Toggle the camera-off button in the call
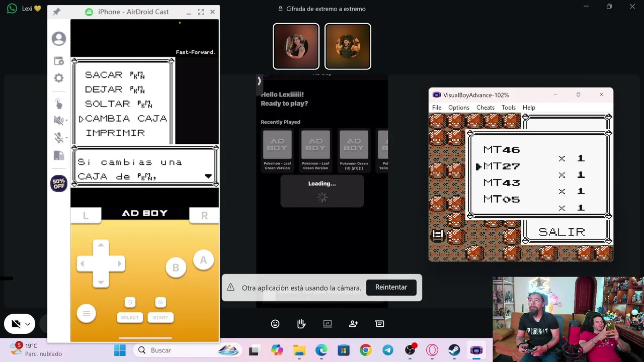This screenshot has width=644, height=362. click(16, 324)
